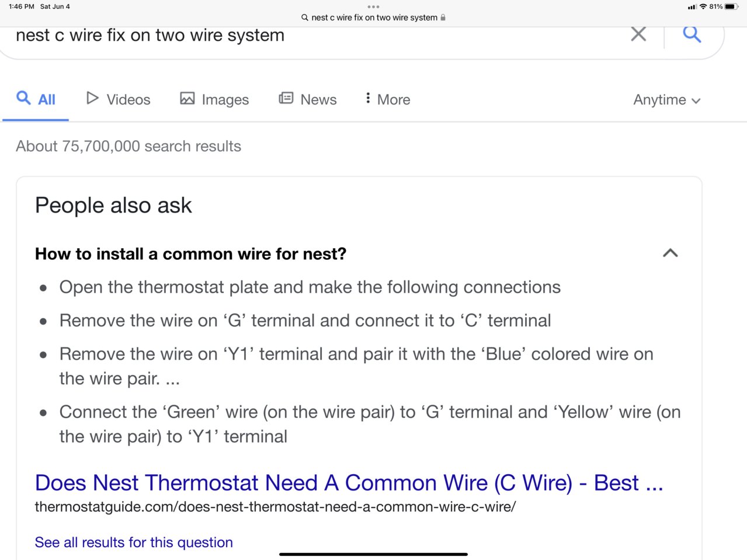
Task: Click the blue magnifier search button
Action: [692, 34]
